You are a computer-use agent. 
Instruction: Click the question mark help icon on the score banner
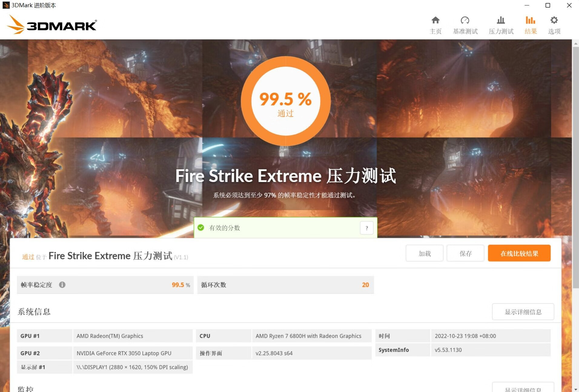366,228
